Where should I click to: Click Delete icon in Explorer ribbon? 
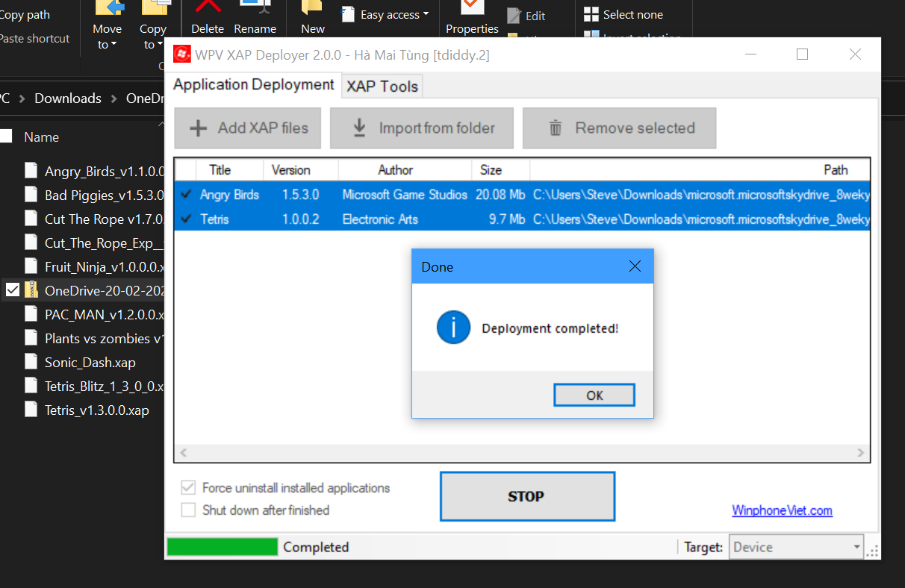point(208,7)
